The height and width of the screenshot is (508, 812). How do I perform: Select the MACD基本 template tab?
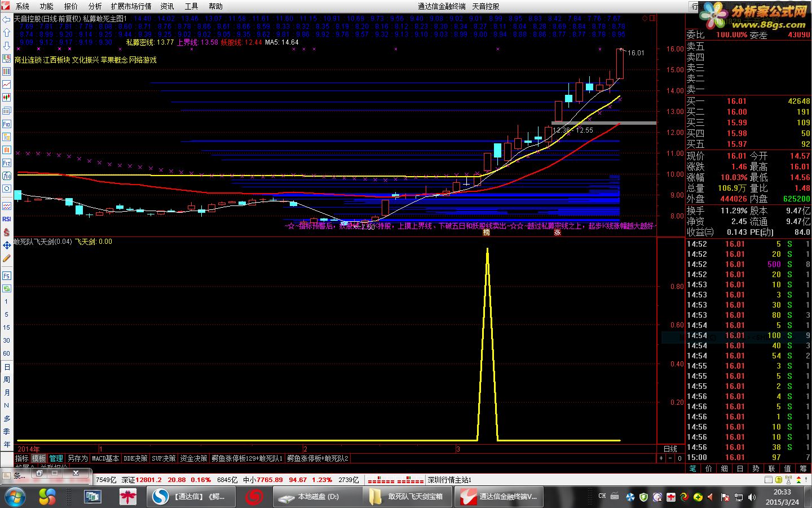[x=105, y=458]
